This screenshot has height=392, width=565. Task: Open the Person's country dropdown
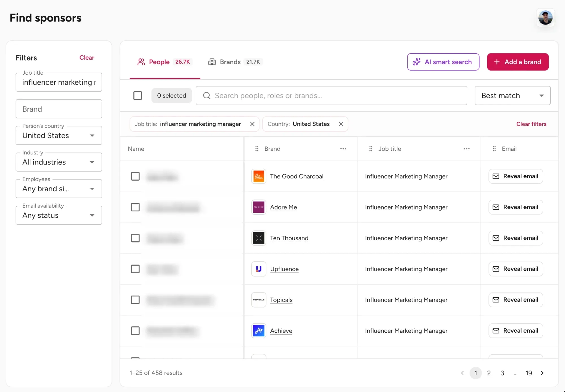[x=59, y=135]
